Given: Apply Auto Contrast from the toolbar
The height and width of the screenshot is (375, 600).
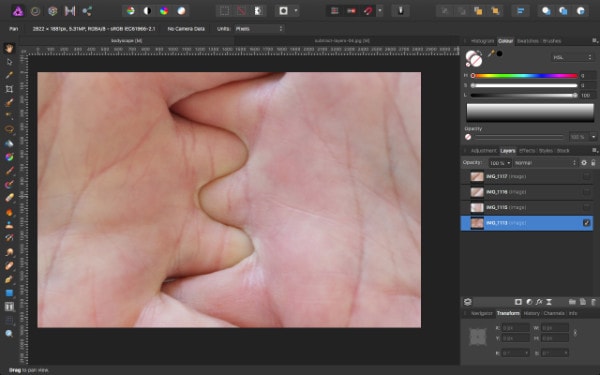Looking at the screenshot, I should pyautogui.click(x=147, y=11).
